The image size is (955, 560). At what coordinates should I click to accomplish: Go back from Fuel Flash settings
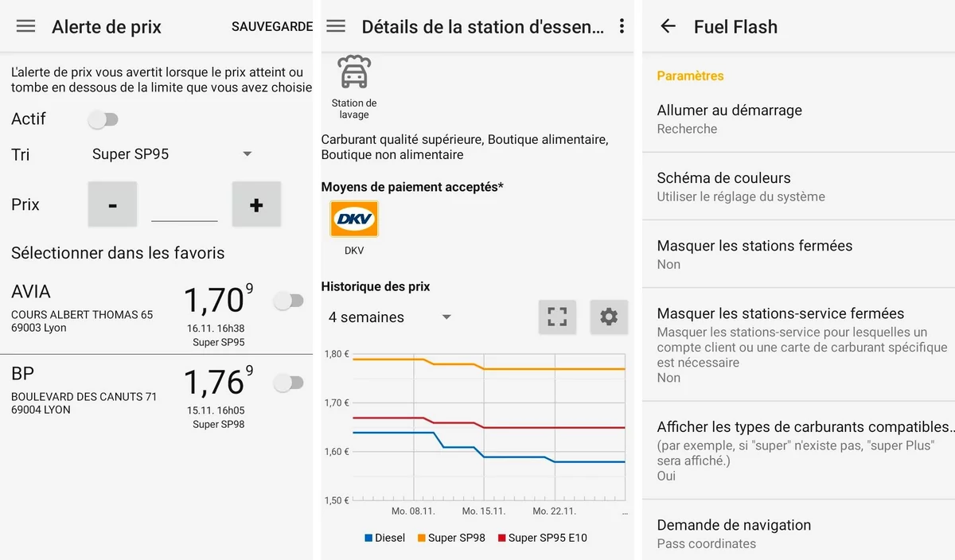pyautogui.click(x=668, y=26)
